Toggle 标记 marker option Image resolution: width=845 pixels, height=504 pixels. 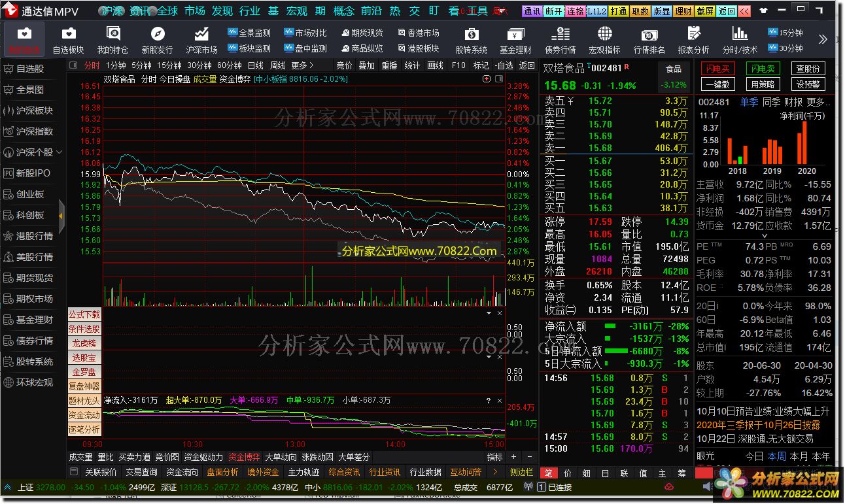[x=481, y=65]
